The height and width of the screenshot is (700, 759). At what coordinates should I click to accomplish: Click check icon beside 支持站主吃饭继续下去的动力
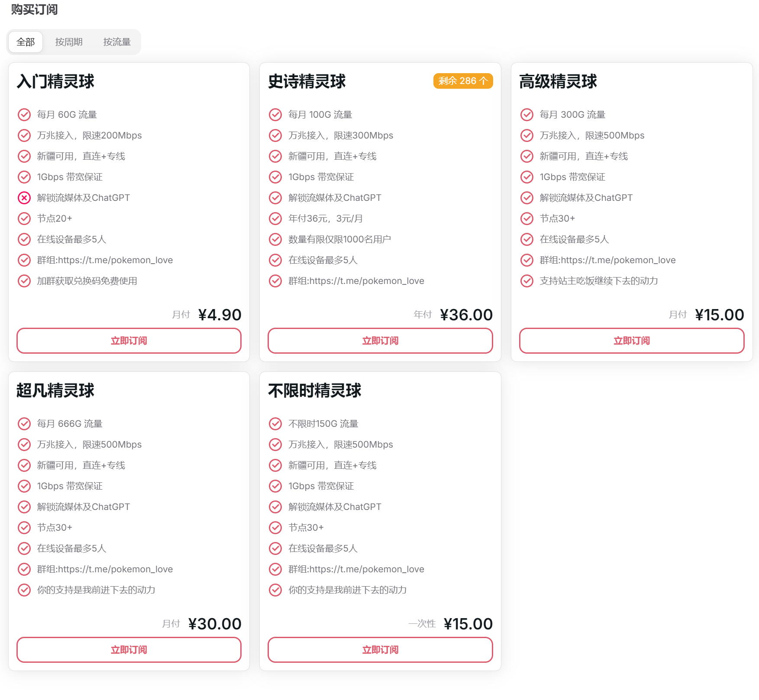pos(527,281)
